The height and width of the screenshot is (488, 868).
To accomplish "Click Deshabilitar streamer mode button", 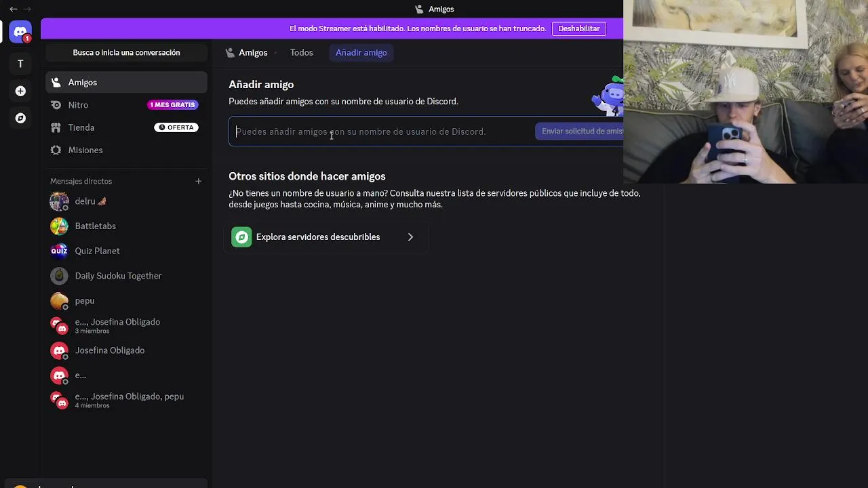I will 578,28.
